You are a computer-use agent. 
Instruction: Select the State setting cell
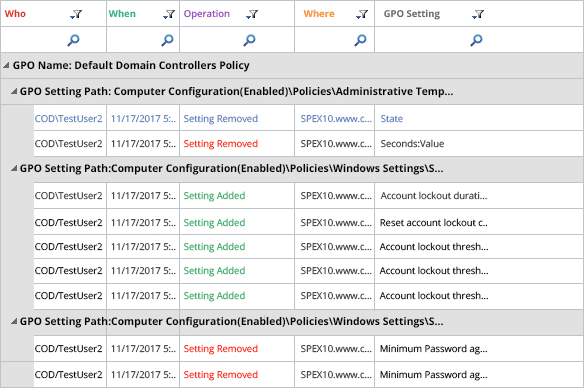coord(391,119)
